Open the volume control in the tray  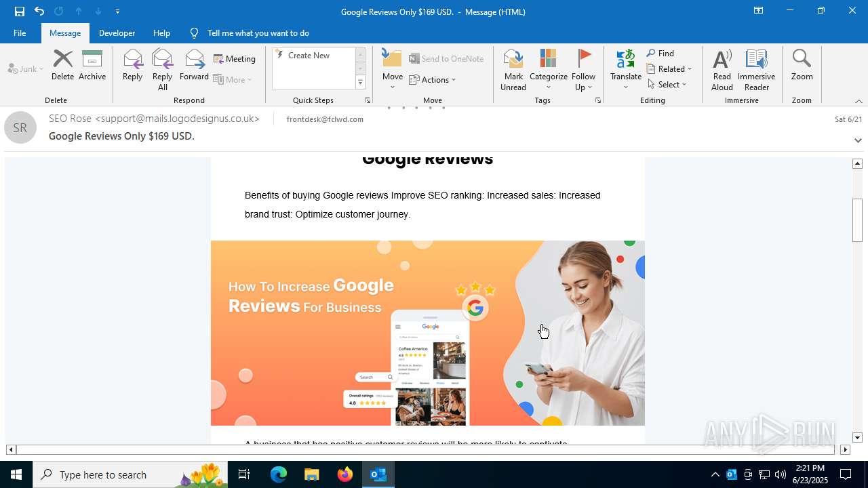(781, 474)
